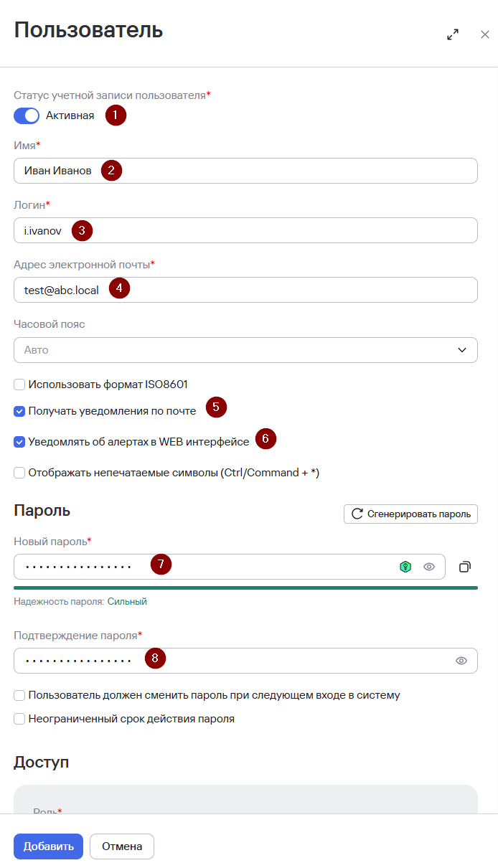Check Отображать непечатаемые символы option
This screenshot has width=498, height=868.
pos(19,473)
